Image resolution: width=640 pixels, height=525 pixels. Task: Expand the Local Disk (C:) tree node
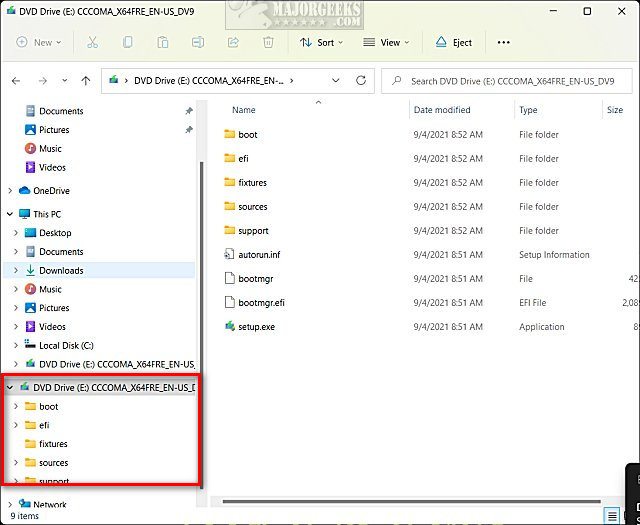(x=16, y=346)
